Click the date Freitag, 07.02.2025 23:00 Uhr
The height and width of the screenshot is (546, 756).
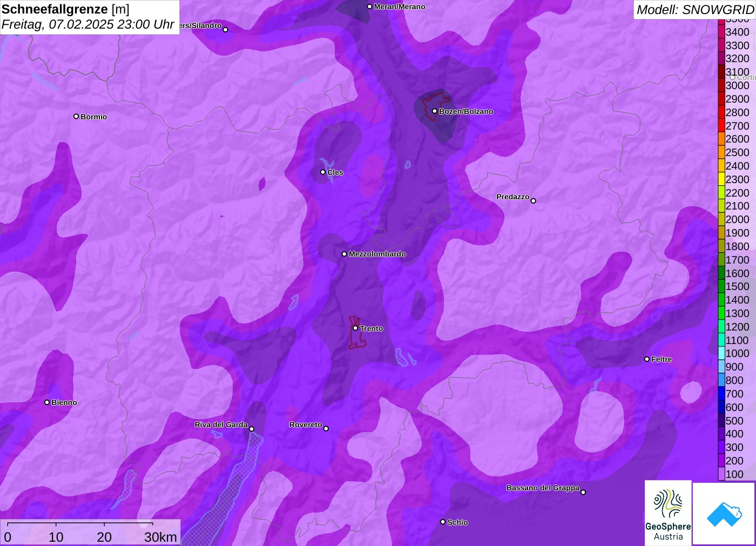[88, 24]
